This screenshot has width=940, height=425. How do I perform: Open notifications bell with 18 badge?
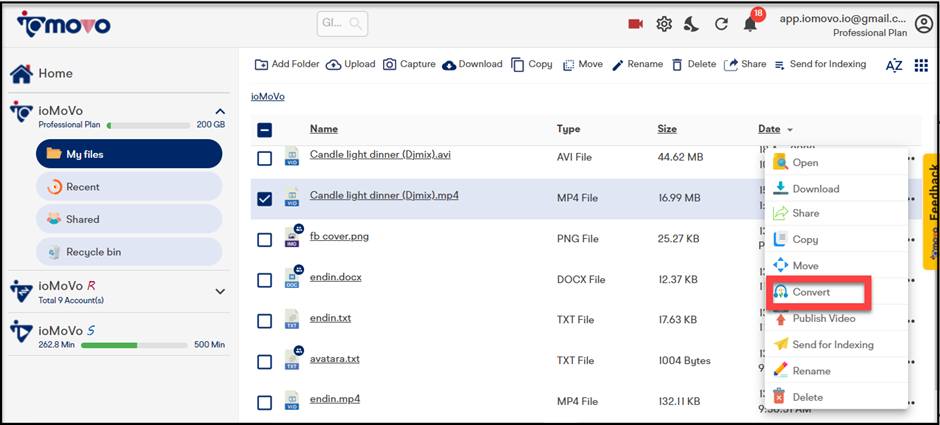(x=752, y=22)
